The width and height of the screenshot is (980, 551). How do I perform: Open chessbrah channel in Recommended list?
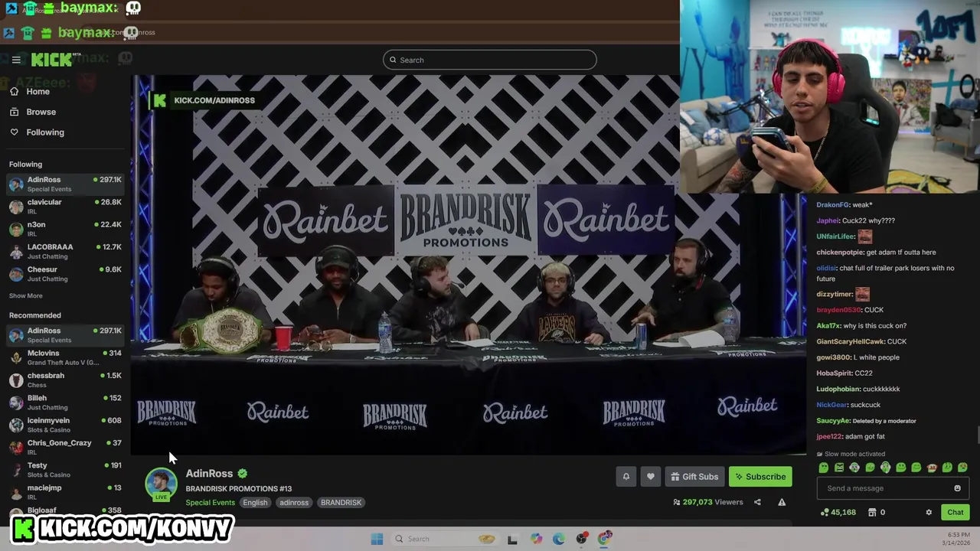(x=65, y=380)
